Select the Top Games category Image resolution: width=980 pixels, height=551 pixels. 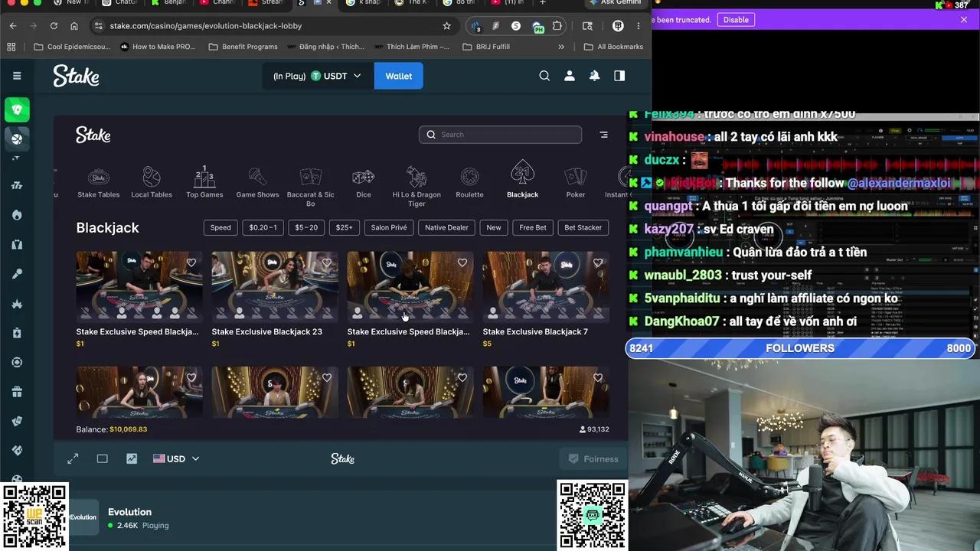204,183
